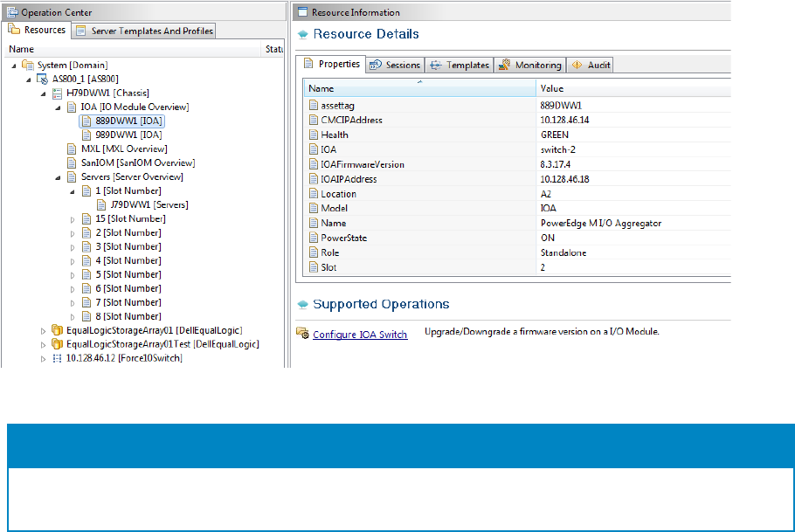Collapse the IOA IO Module Overview node
This screenshot has width=795, height=532.
coord(59,107)
